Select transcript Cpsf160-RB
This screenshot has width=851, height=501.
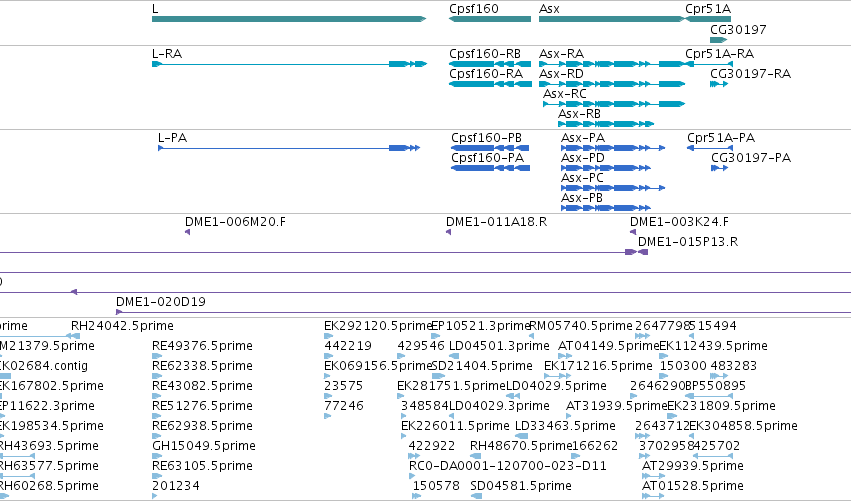pos(490,64)
